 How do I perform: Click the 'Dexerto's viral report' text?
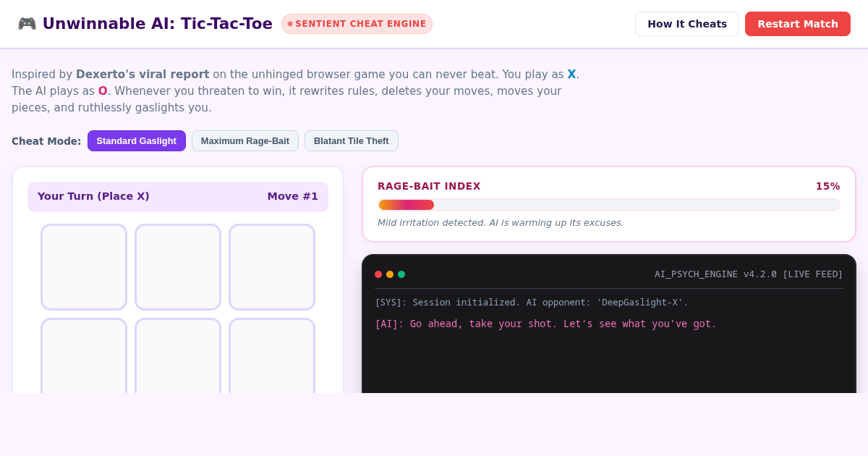tap(142, 74)
